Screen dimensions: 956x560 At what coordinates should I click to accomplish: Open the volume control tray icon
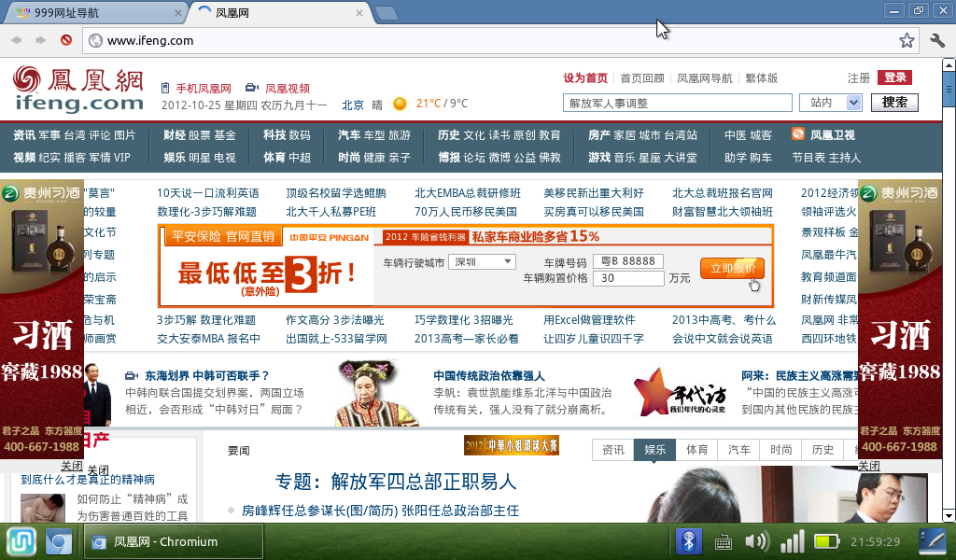tap(757, 541)
